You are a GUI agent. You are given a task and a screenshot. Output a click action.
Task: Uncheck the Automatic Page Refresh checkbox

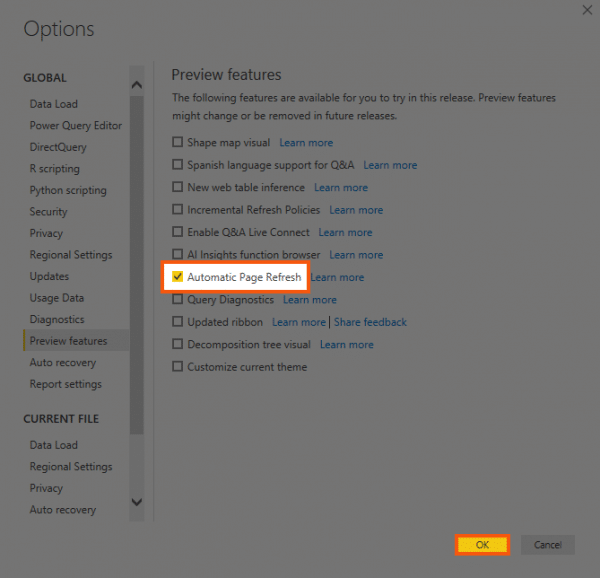(177, 277)
